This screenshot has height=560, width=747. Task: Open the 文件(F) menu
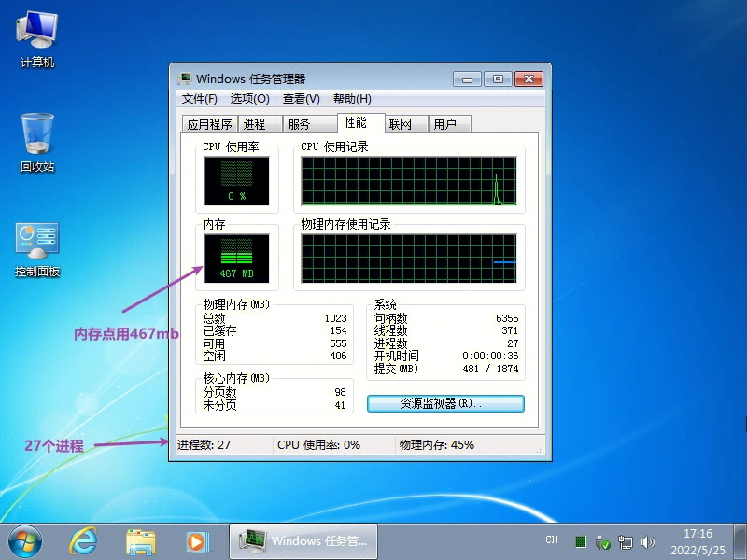coord(199,99)
